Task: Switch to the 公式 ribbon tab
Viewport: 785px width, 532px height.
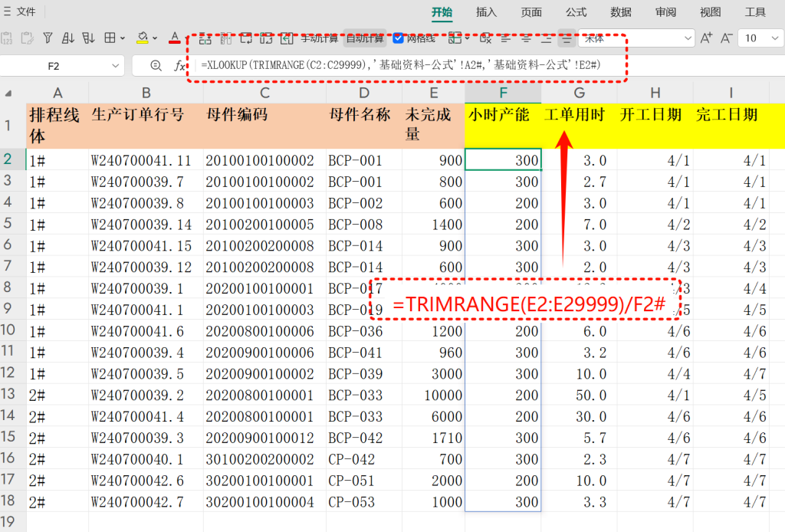Action: click(x=576, y=12)
